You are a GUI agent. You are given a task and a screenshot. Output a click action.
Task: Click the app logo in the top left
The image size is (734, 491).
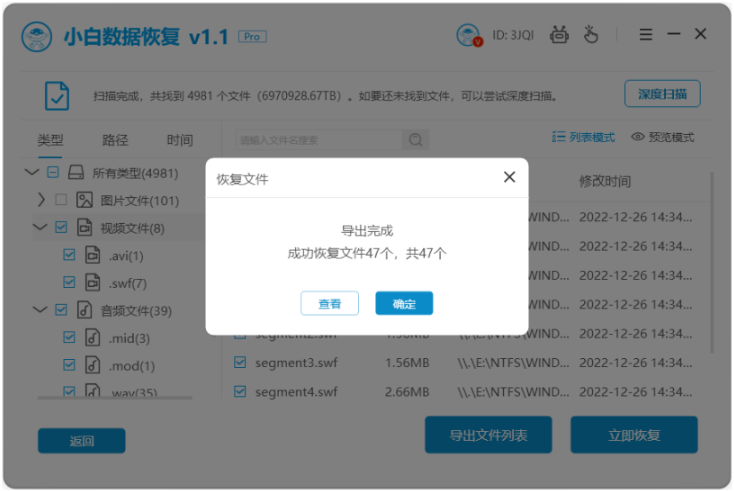pos(37,37)
